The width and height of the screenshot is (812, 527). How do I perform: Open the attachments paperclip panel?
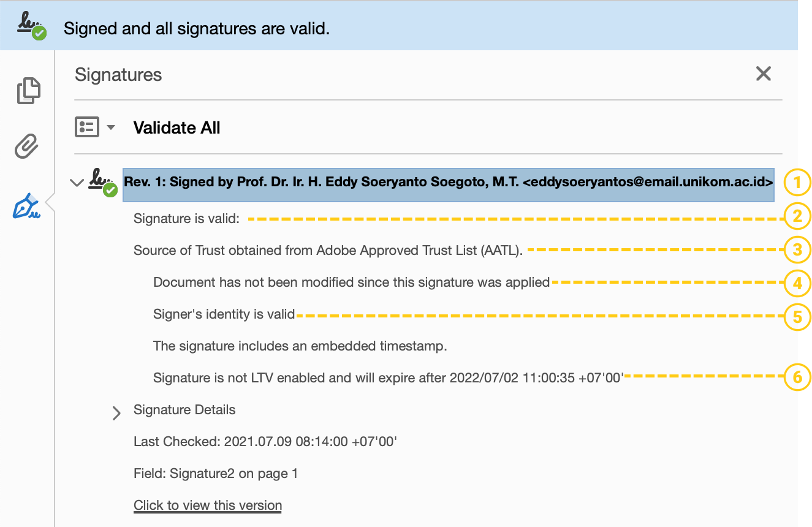pos(27,147)
